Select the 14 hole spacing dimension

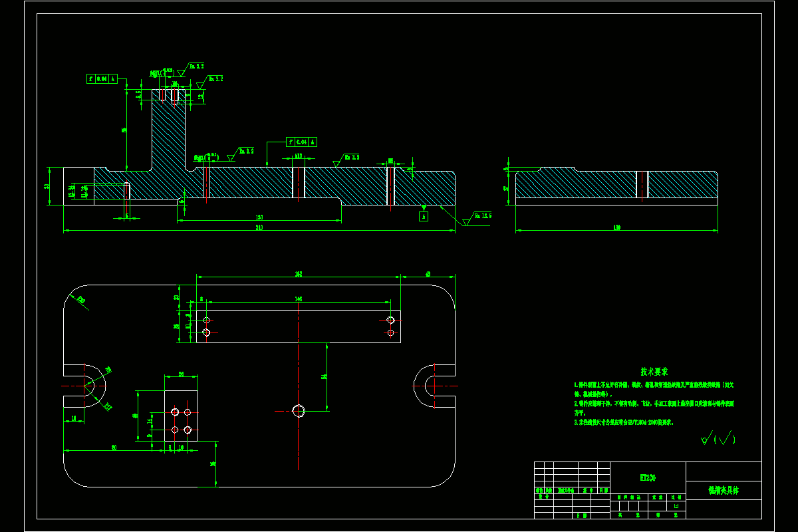pyautogui.click(x=150, y=420)
